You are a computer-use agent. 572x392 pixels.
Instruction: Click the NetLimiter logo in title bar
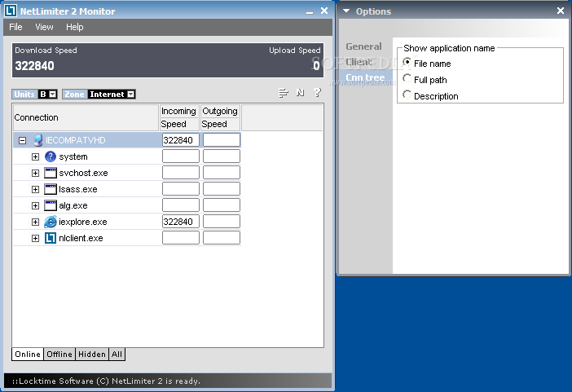(x=11, y=11)
